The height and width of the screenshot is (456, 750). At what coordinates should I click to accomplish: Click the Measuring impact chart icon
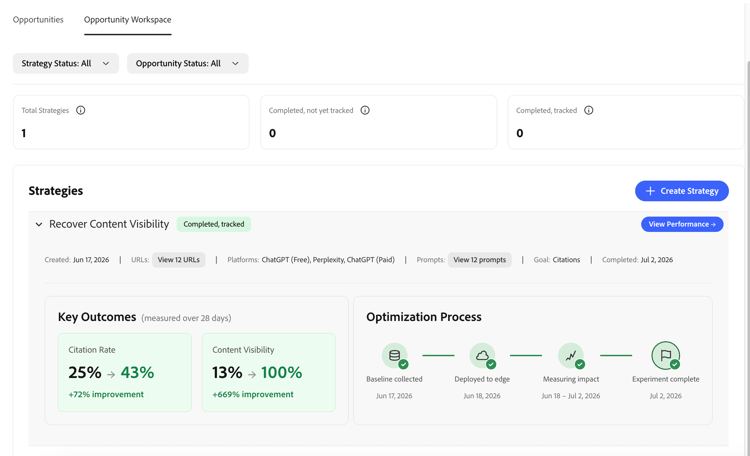point(571,356)
